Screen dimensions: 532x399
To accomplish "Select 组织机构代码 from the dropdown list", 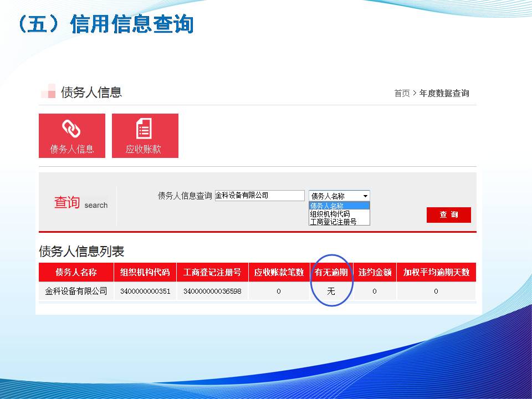I will (330, 214).
